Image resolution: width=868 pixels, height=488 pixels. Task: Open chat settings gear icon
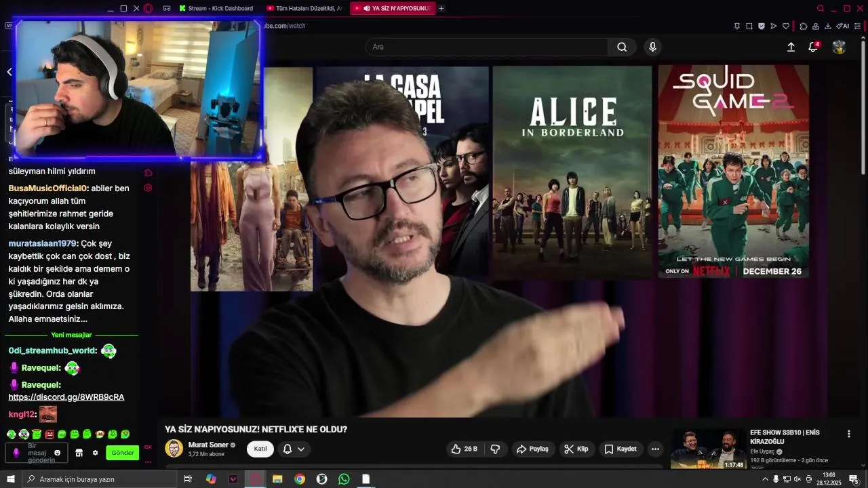(95, 453)
